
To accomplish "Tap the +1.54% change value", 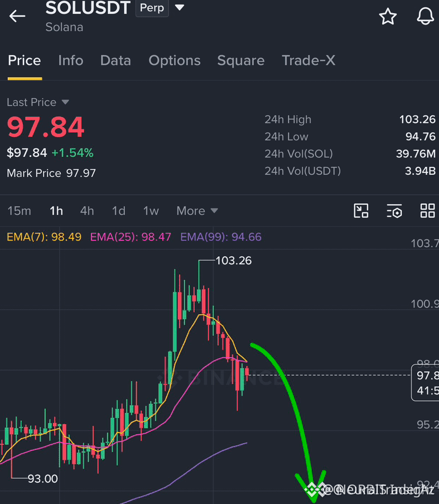I will [x=73, y=153].
